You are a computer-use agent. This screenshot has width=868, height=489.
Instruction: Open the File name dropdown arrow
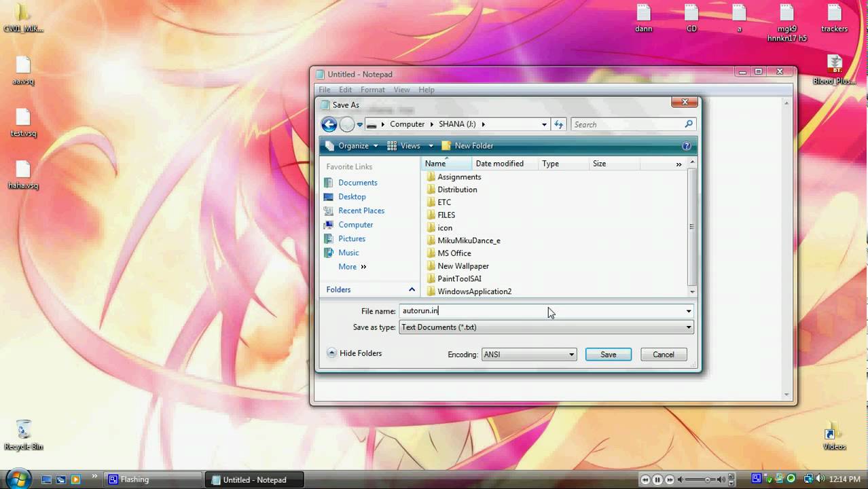(x=689, y=311)
